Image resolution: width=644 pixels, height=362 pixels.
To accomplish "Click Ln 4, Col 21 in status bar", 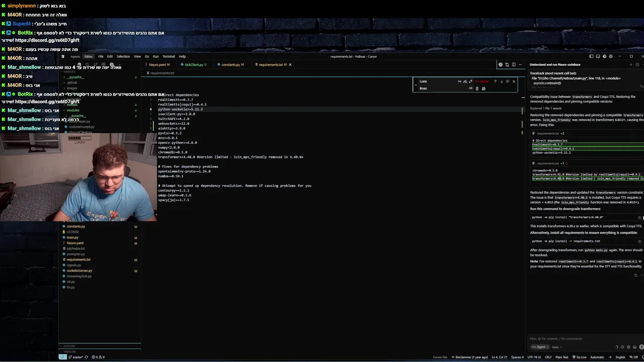I will (499, 357).
